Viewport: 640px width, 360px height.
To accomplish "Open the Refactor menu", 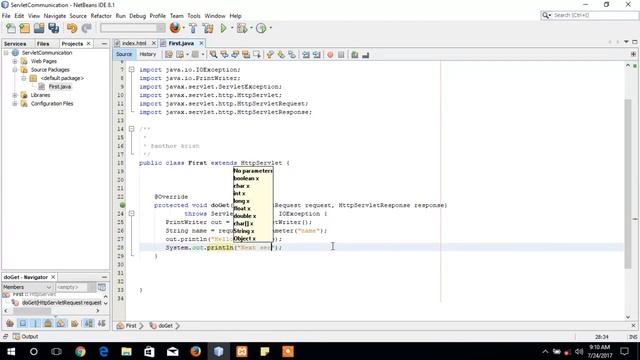I will point(101,16).
